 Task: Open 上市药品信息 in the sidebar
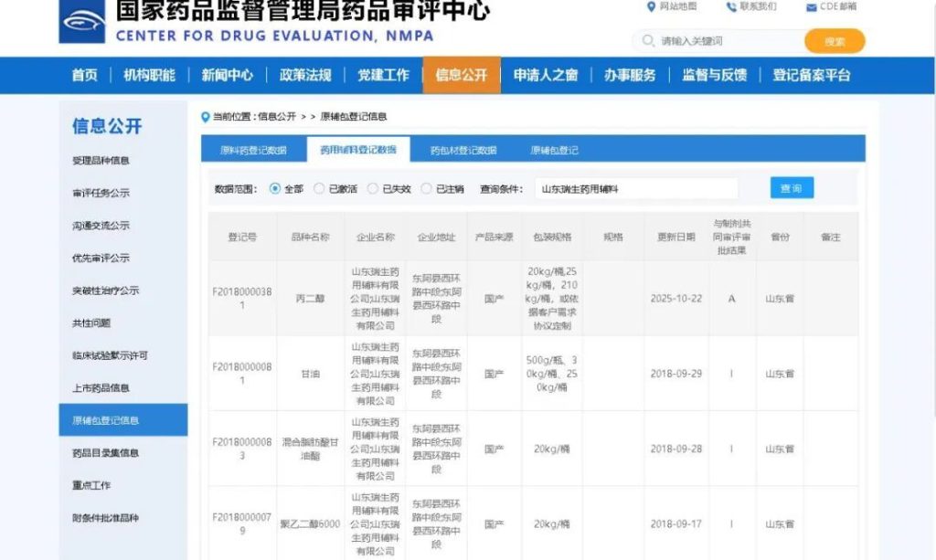[101, 388]
